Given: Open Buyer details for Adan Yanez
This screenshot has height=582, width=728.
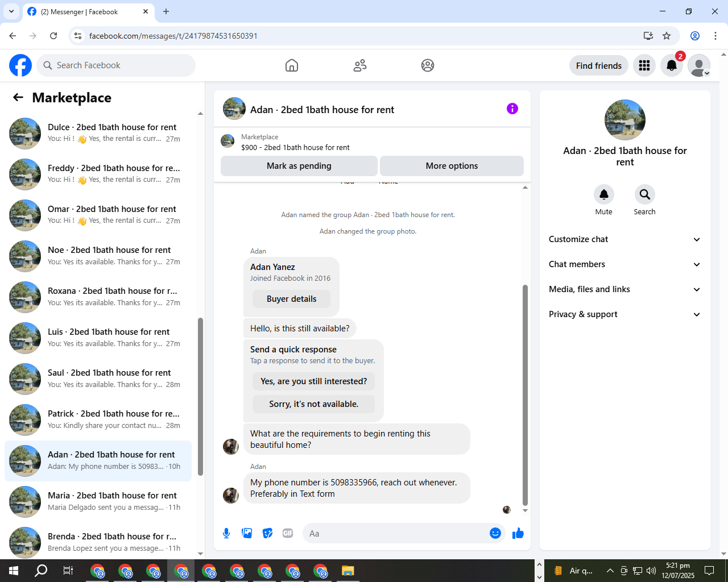Looking at the screenshot, I should tap(292, 299).
